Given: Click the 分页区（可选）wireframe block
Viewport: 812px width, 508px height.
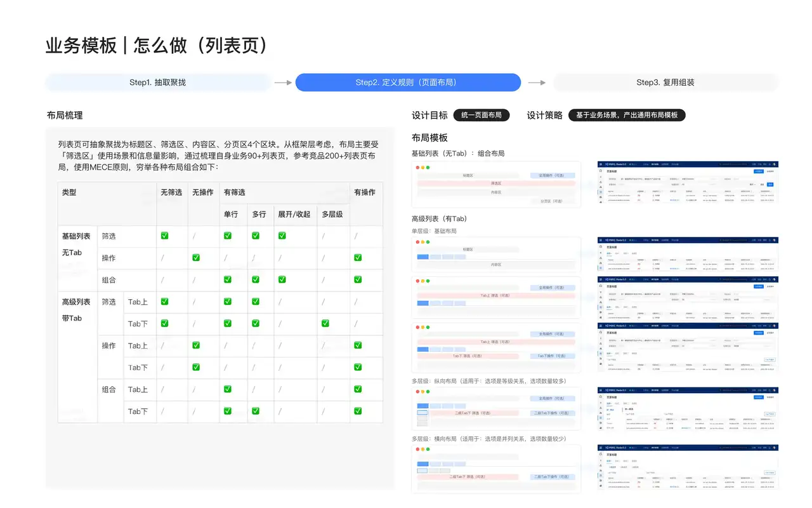Looking at the screenshot, I should [x=552, y=201].
